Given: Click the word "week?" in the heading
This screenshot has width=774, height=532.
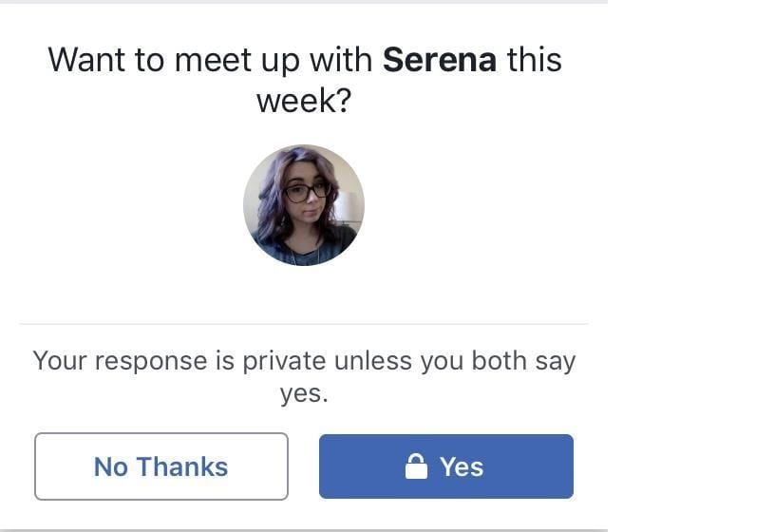Looking at the screenshot, I should point(304,100).
